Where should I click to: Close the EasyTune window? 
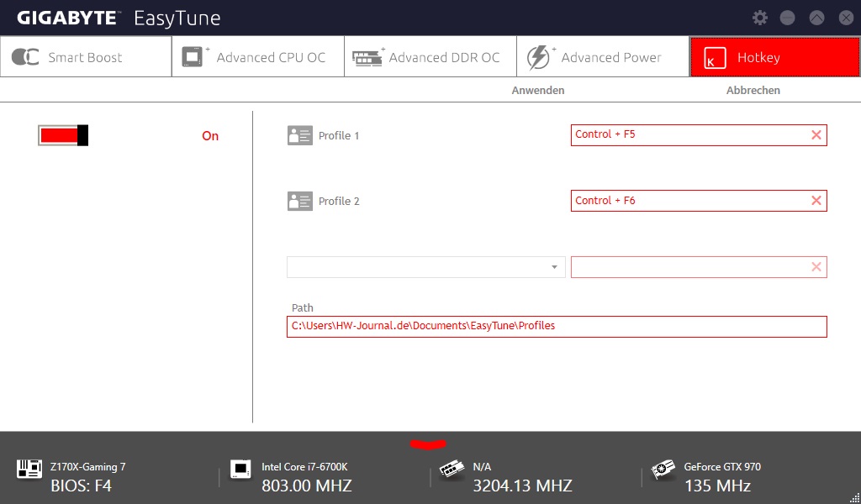(x=846, y=18)
